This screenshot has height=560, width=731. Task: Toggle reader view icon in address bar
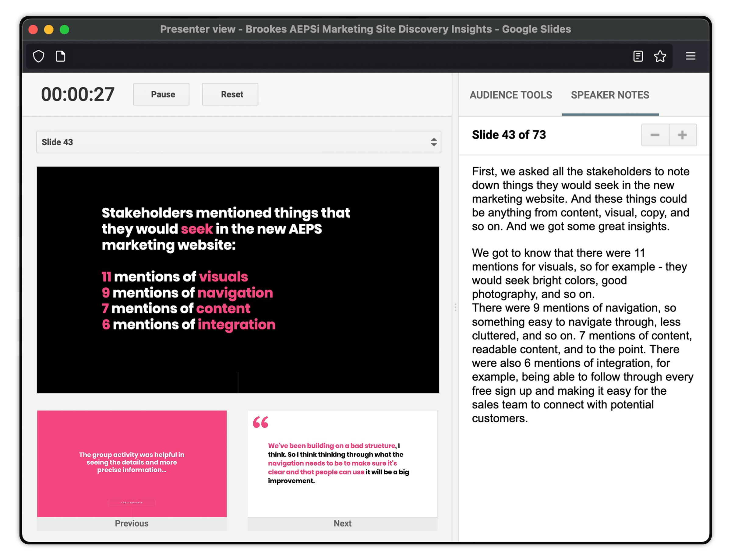click(638, 56)
